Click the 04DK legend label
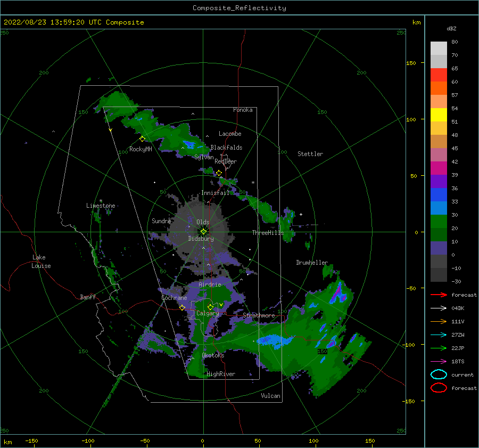The width and height of the screenshot is (479, 448). (x=458, y=308)
